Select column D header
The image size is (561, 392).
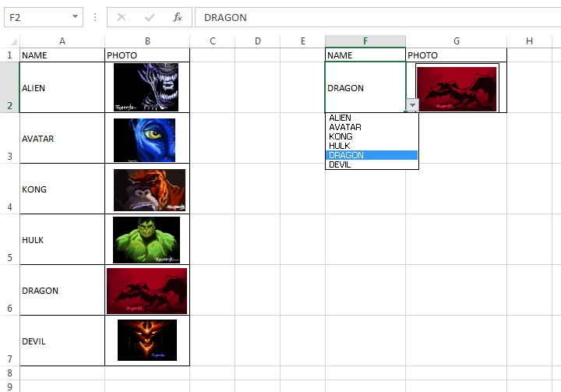(x=258, y=41)
